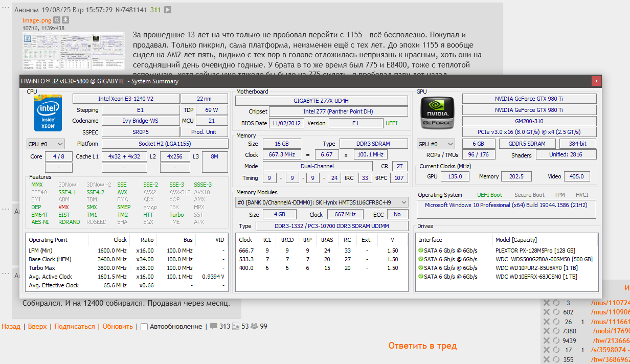630x364 pixels.
Task: Remove the /mus/110906 thread with X icon
Action: pyautogui.click(x=546, y=312)
